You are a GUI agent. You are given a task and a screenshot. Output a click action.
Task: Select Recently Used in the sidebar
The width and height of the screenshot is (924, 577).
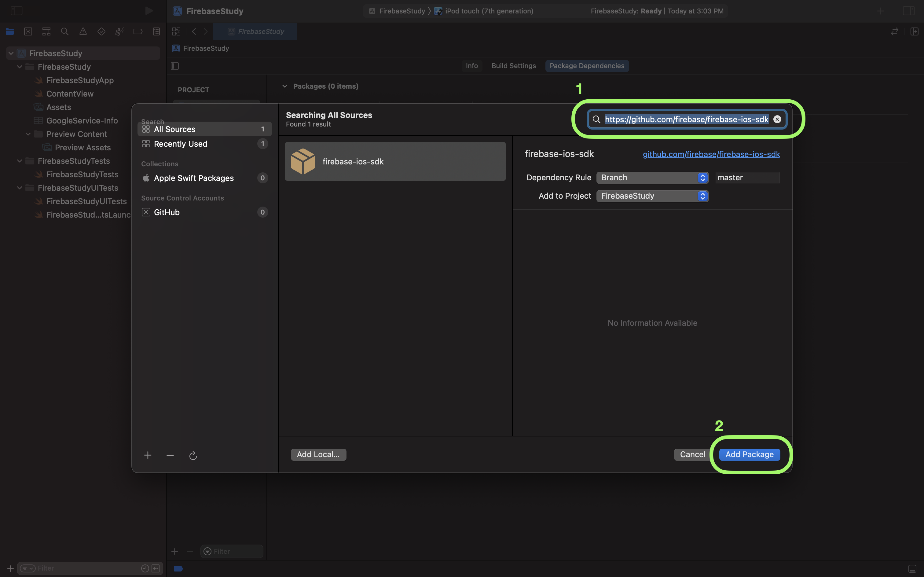(204, 144)
